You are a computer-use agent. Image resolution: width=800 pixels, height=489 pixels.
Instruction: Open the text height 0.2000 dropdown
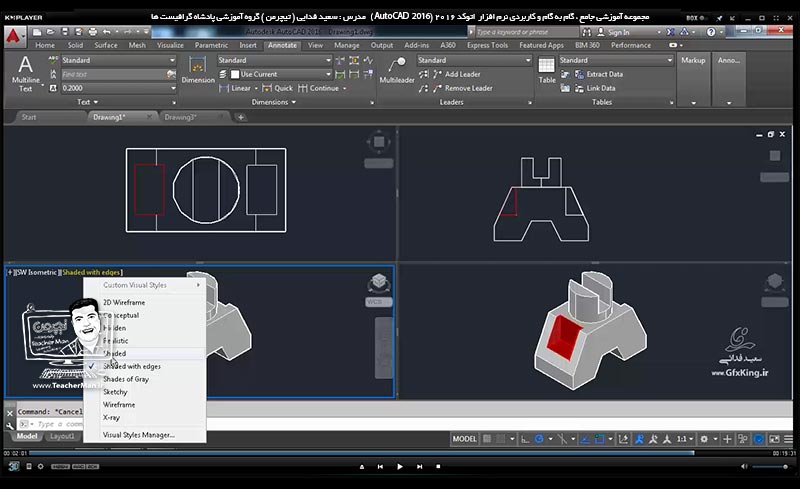point(118,88)
